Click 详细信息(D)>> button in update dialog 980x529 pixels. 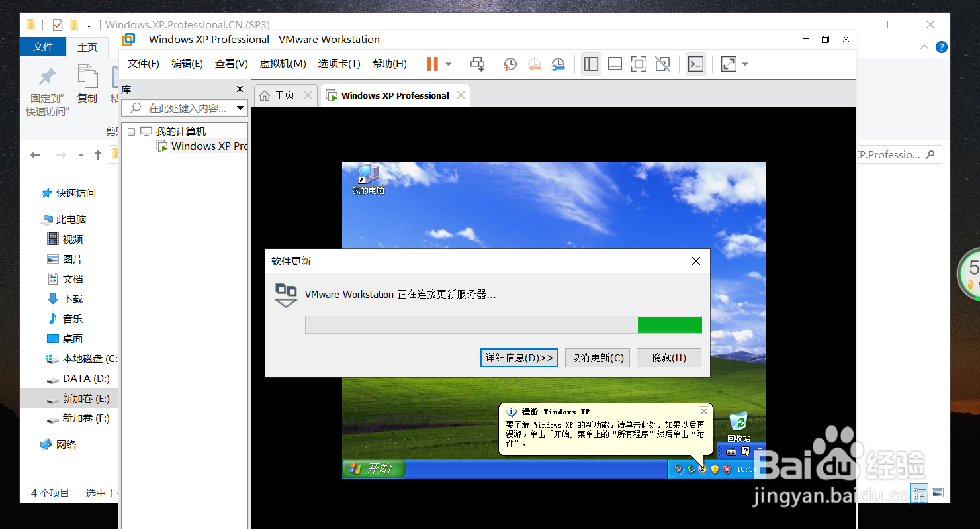(519, 358)
